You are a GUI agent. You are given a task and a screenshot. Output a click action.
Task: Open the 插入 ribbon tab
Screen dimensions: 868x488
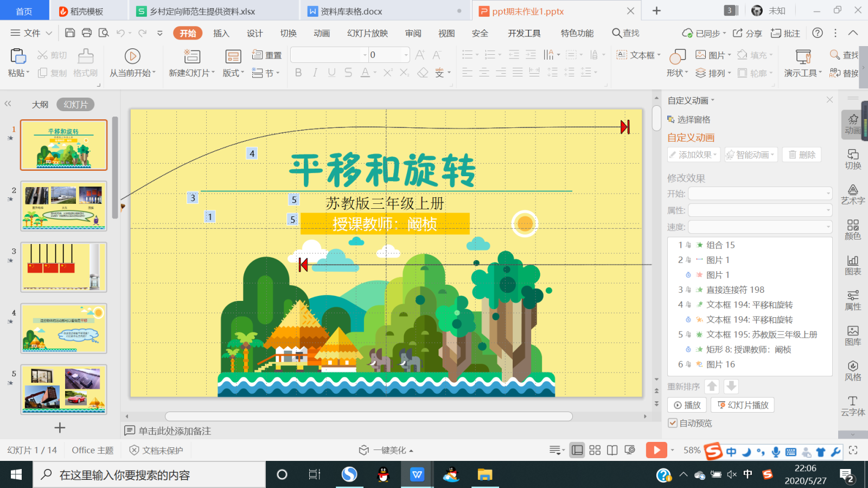[221, 33]
